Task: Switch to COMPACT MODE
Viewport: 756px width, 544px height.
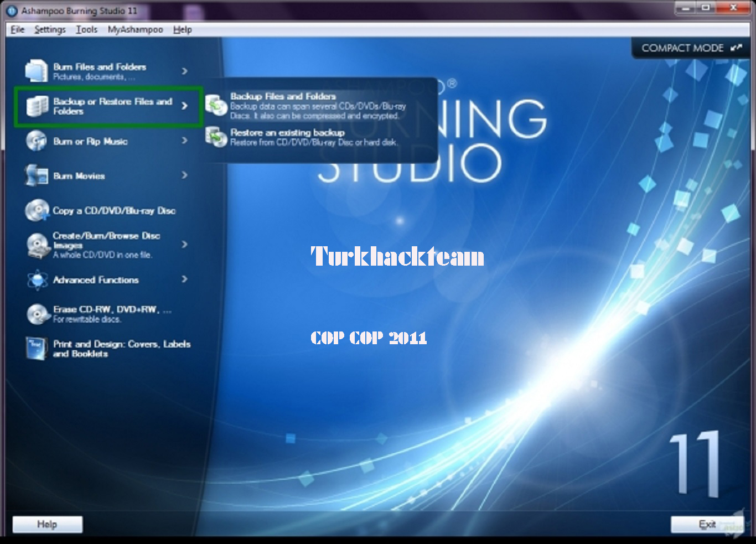Action: pos(691,48)
